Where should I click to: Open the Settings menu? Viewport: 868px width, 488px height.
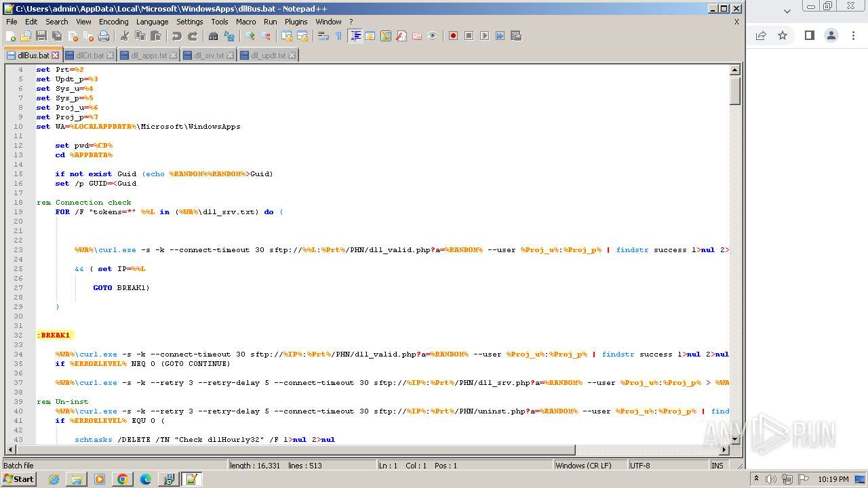[190, 22]
